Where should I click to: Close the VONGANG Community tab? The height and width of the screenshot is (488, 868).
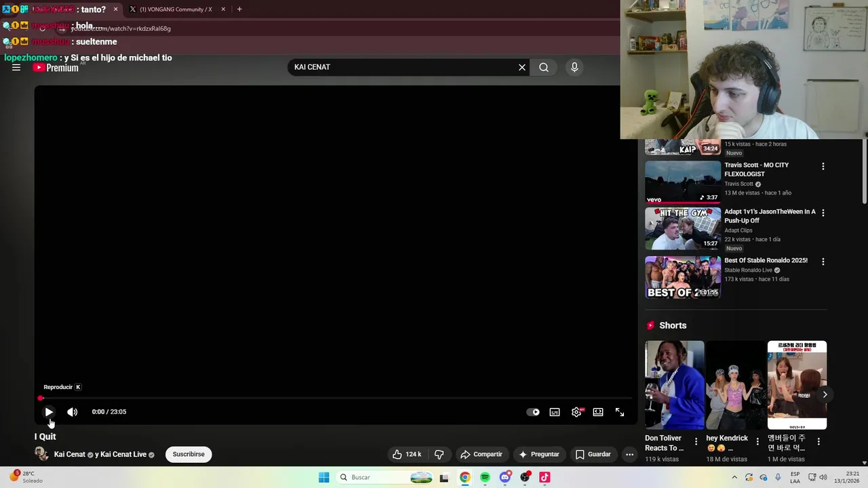[223, 9]
